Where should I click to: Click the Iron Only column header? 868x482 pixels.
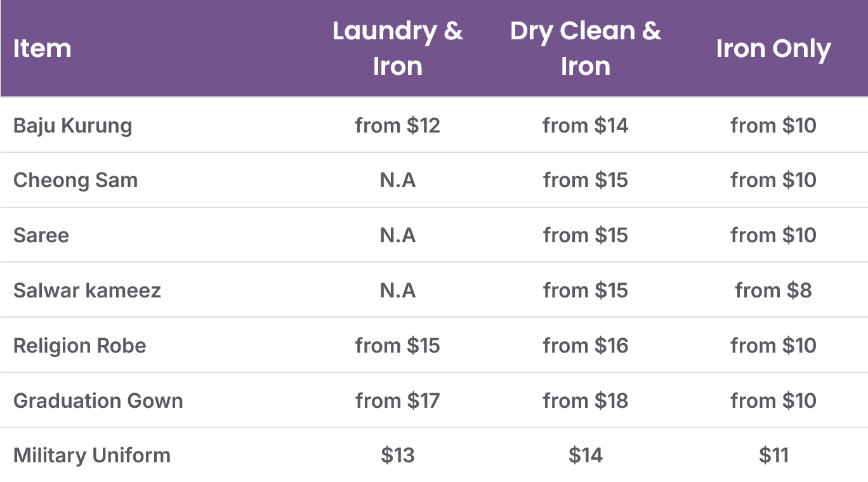[x=773, y=49]
